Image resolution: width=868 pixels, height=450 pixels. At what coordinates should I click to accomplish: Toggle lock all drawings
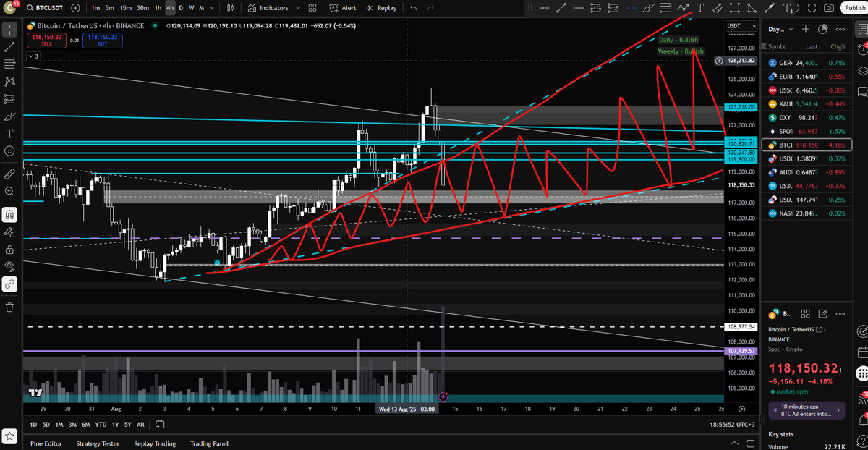pyautogui.click(x=9, y=250)
